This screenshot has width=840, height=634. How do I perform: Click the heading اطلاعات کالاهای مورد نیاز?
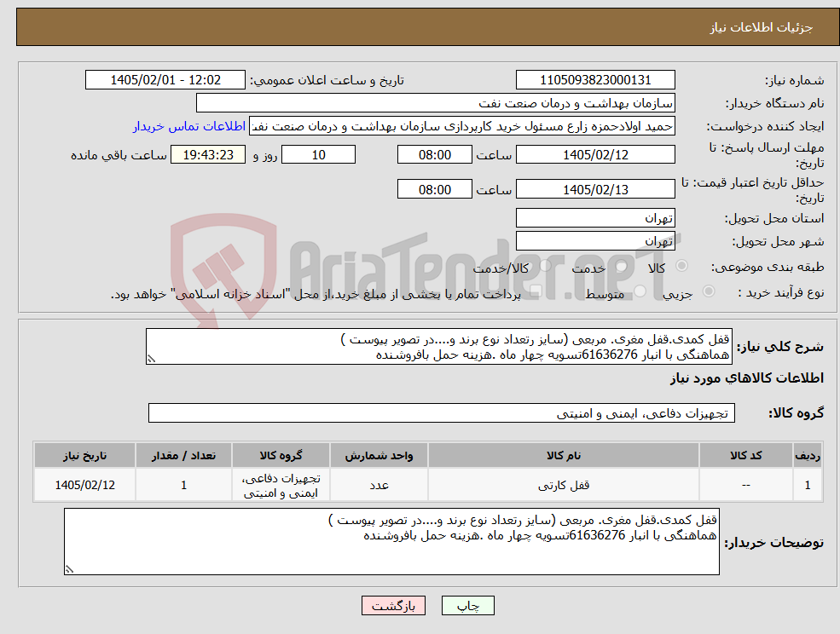coord(746,378)
